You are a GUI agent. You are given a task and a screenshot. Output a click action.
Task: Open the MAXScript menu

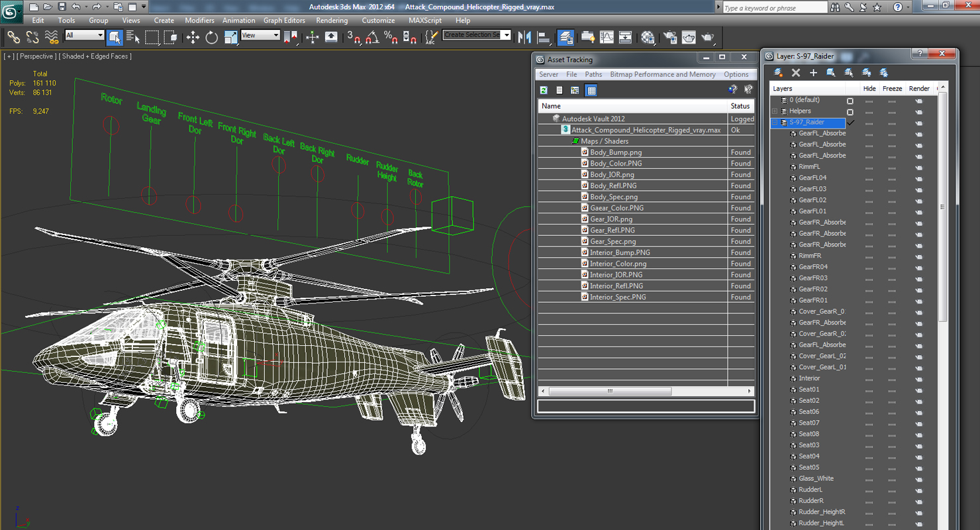(x=425, y=21)
